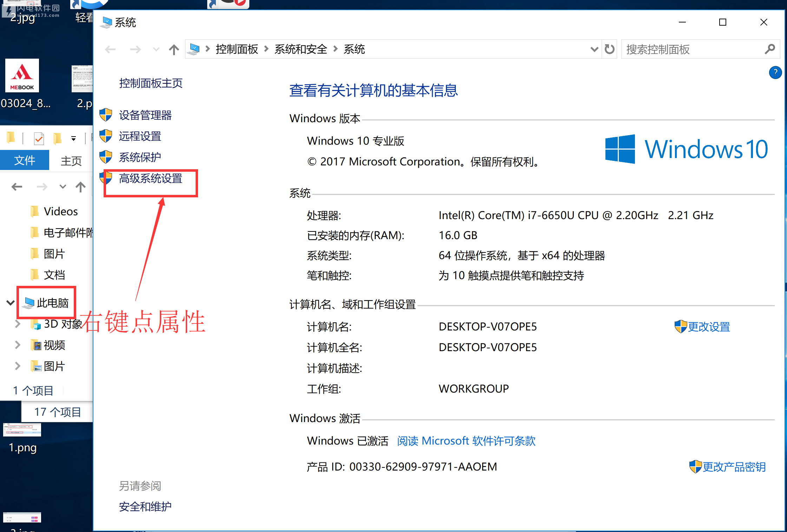Open 阅读 Microsoft 软件许可条款 link

pos(466,441)
